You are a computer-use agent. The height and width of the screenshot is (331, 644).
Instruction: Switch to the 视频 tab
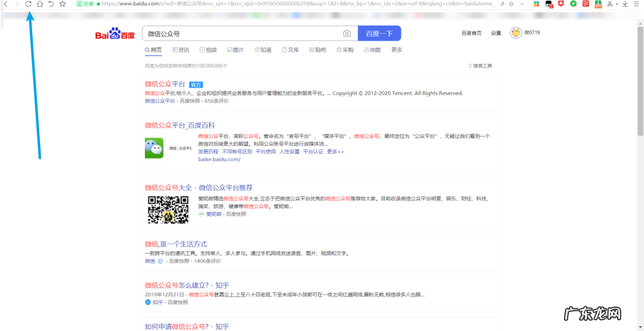(208, 50)
